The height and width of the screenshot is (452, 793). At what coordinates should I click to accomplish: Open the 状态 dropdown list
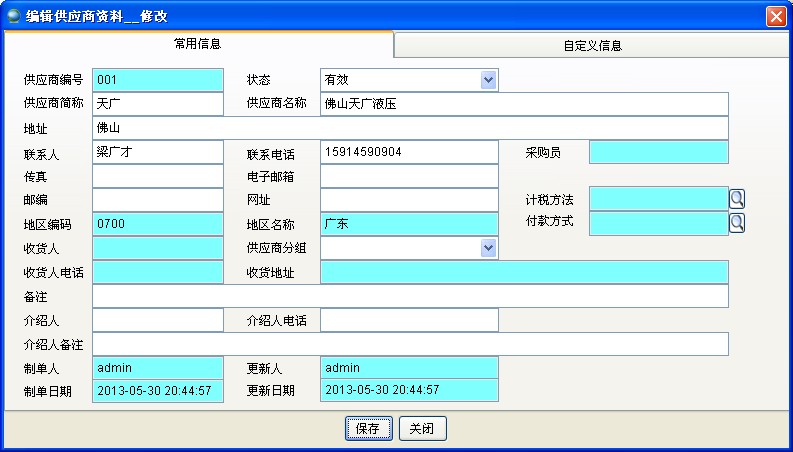coord(488,80)
